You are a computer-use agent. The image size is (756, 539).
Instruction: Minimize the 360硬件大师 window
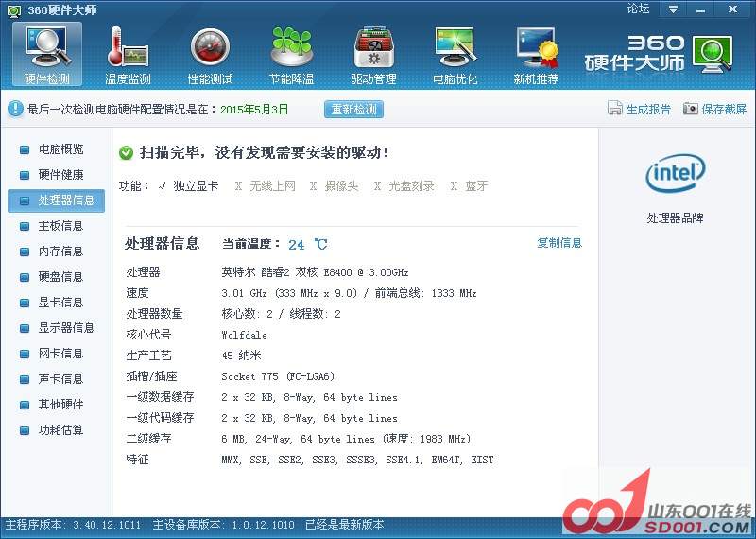(701, 9)
